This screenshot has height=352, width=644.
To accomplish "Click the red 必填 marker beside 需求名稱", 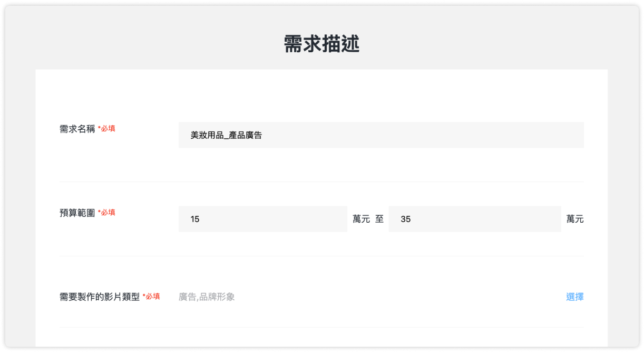I will (108, 128).
